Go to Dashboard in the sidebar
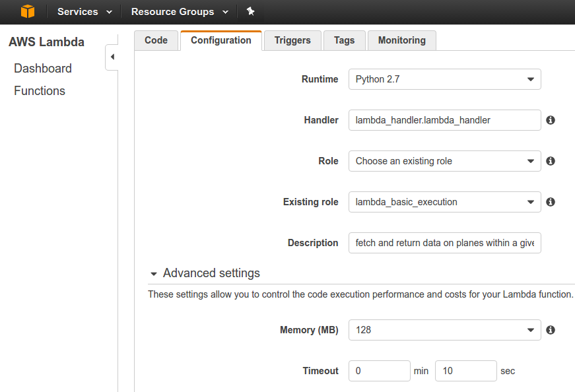This screenshot has width=575, height=392. 43,69
